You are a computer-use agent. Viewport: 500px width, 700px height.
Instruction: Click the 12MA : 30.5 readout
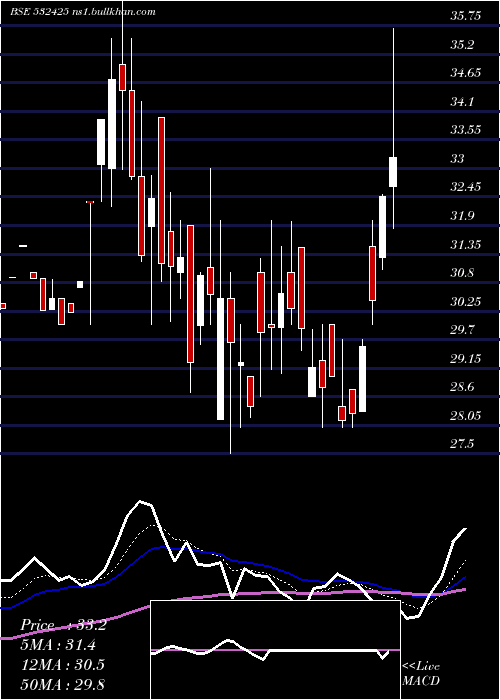[62, 665]
